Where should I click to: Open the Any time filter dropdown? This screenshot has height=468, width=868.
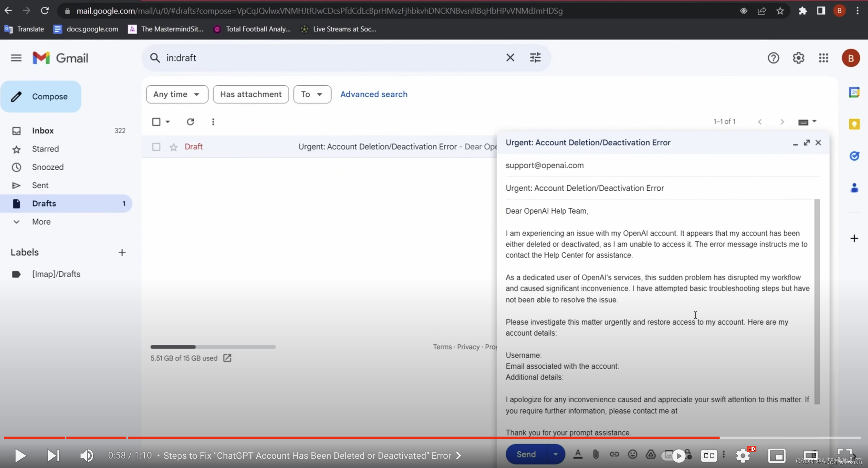pyautogui.click(x=177, y=94)
